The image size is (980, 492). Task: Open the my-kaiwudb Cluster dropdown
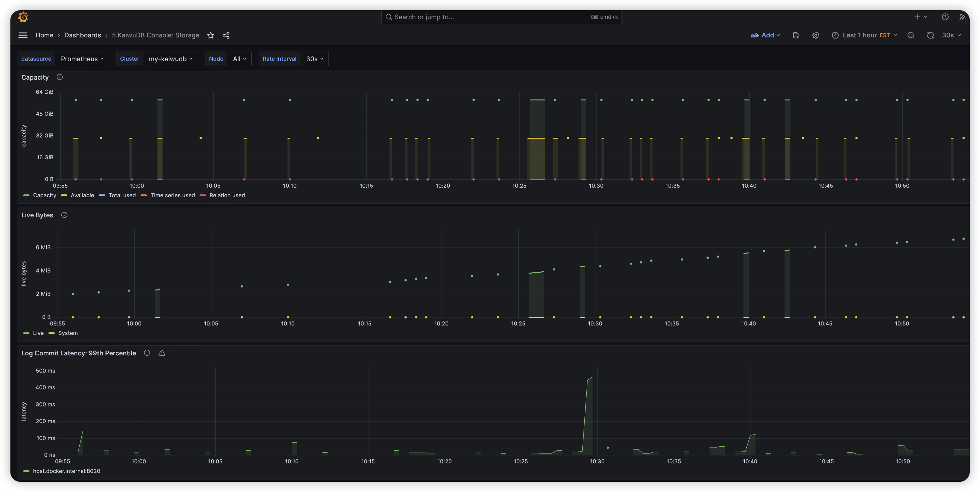coord(171,59)
